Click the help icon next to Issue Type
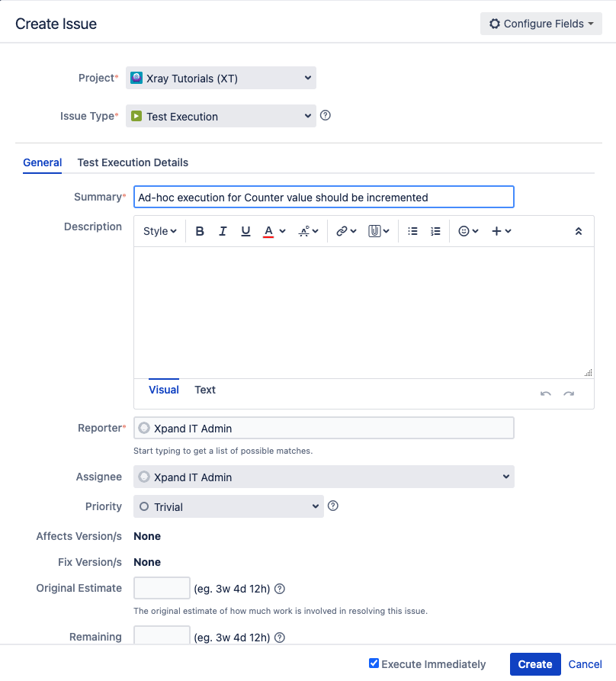This screenshot has width=616, height=681. (x=325, y=115)
